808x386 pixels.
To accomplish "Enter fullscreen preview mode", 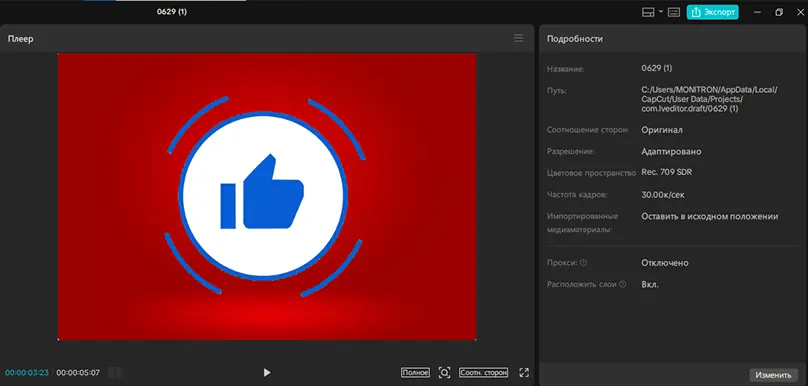I will click(524, 372).
